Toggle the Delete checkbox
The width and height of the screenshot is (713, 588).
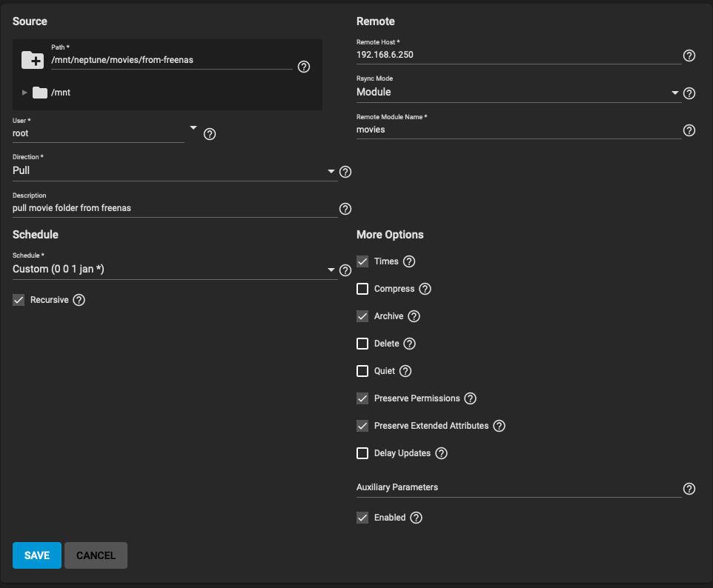coord(362,344)
